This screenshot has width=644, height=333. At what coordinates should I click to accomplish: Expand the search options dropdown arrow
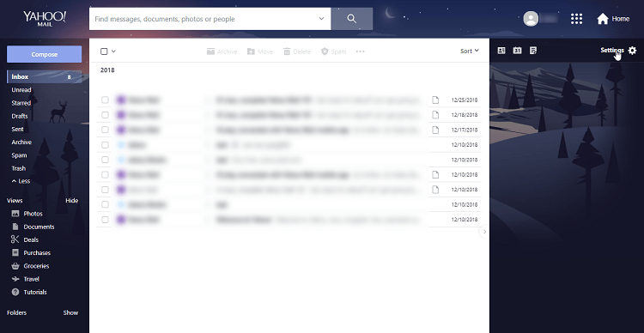[x=322, y=19]
